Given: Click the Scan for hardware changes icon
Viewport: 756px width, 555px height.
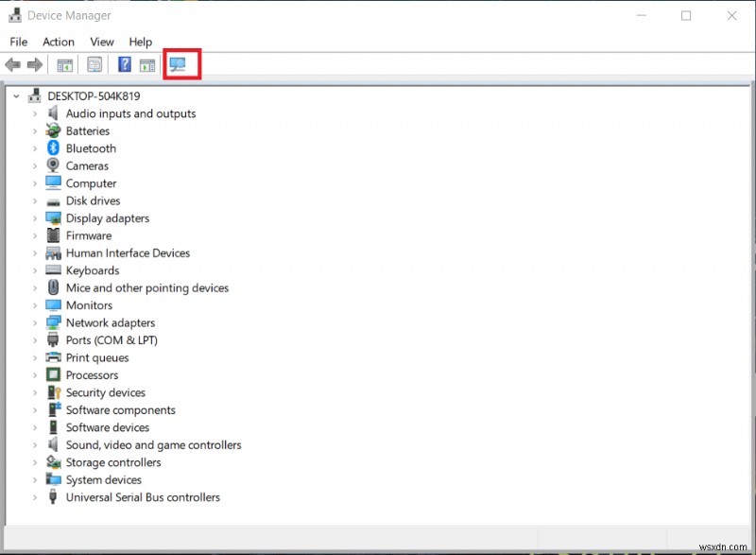Looking at the screenshot, I should click(180, 64).
